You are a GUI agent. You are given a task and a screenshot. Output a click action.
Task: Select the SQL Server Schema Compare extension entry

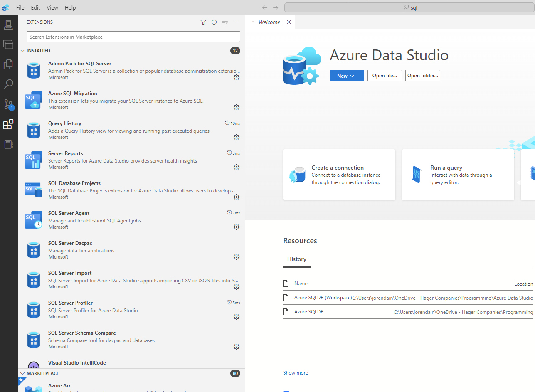[x=132, y=340]
